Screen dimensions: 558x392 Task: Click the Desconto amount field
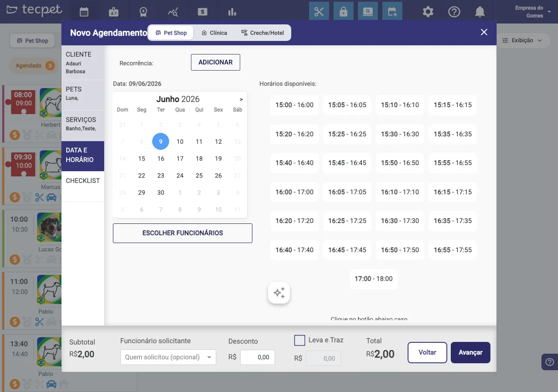258,357
